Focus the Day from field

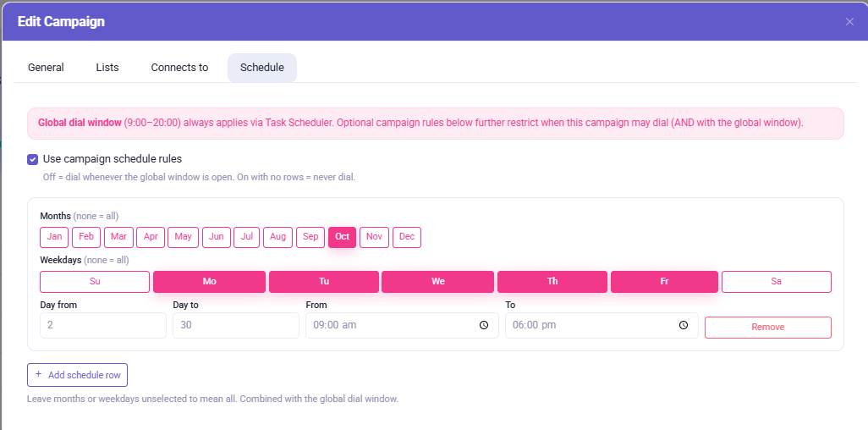click(103, 325)
